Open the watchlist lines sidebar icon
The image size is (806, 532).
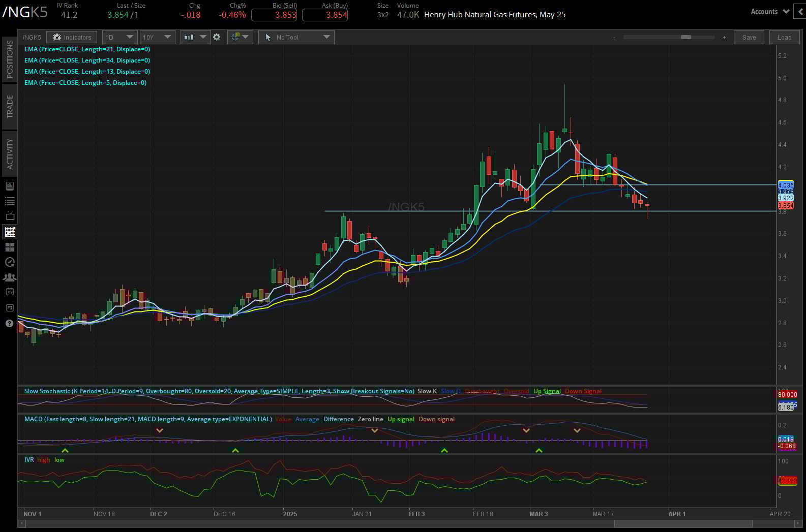click(x=10, y=201)
